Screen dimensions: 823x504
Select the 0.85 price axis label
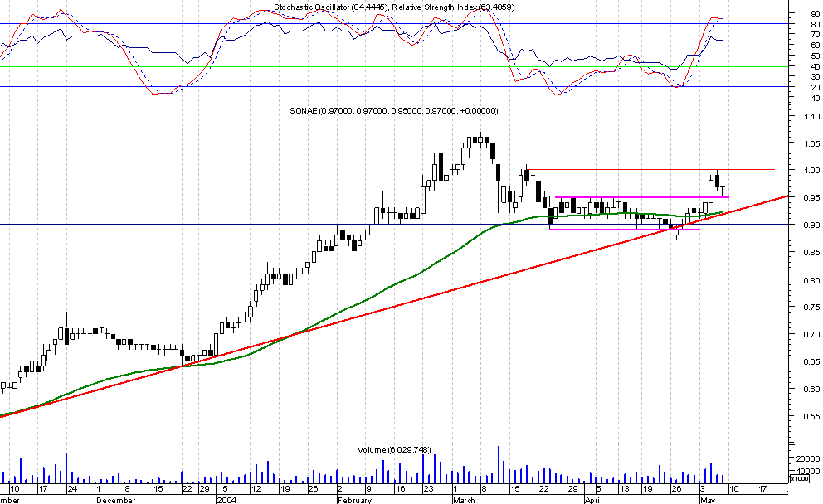[x=811, y=252]
